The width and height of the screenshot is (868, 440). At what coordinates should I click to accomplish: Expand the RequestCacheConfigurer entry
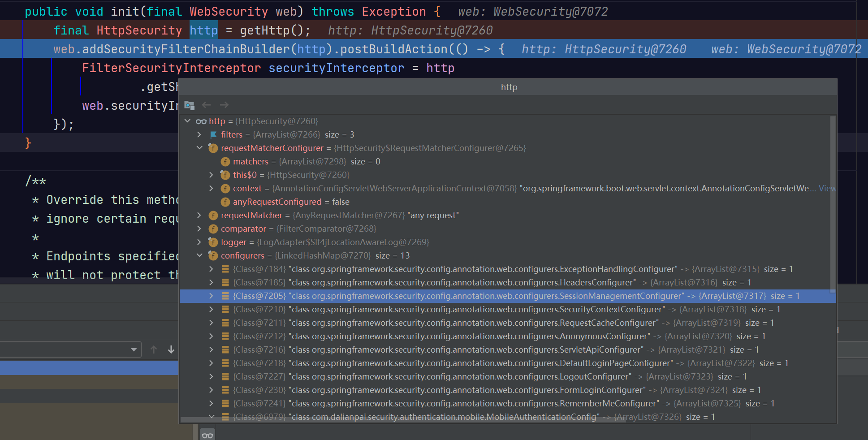tap(212, 323)
